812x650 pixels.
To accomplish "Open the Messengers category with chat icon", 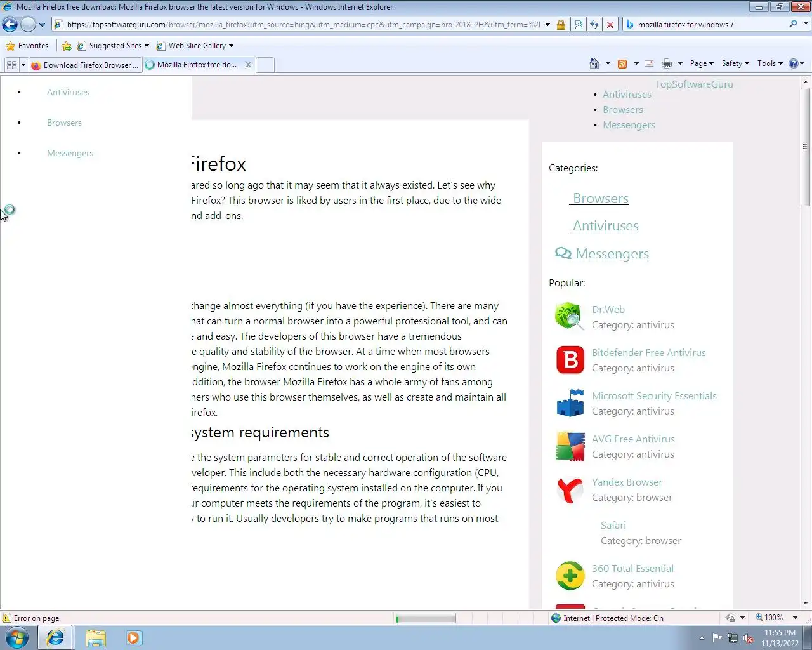I will pos(602,253).
